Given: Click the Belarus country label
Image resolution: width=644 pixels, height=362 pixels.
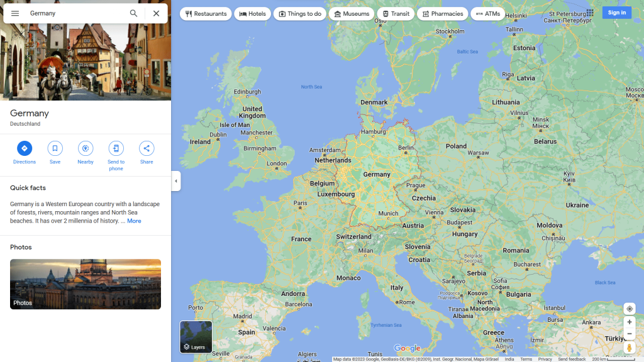Looking at the screenshot, I should click(545, 141).
